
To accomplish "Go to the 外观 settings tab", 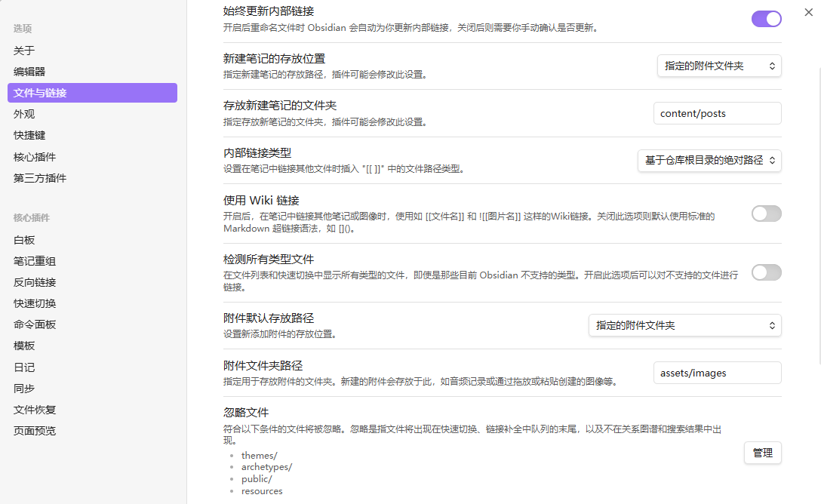I will click(x=24, y=114).
